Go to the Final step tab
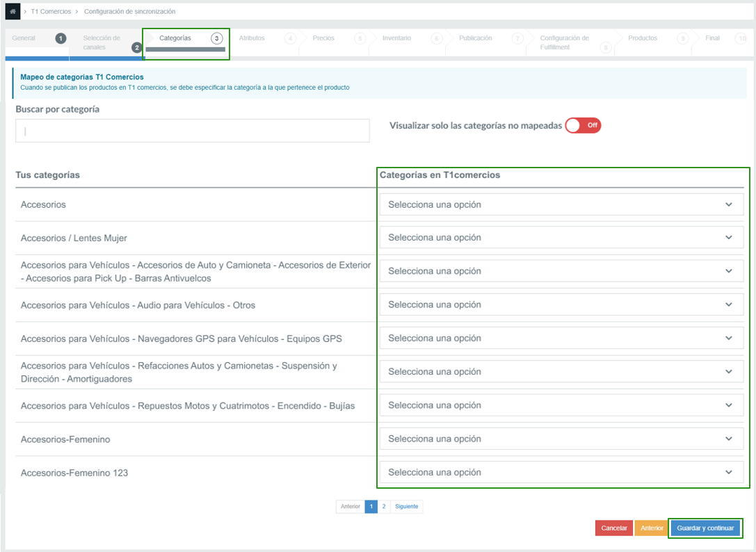Viewport: 756px width, 552px height. 723,42
